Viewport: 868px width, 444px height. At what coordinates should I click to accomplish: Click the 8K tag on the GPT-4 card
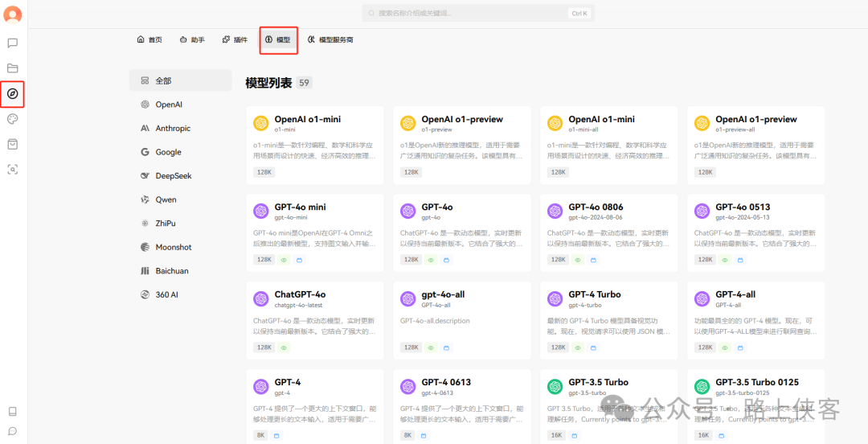260,435
